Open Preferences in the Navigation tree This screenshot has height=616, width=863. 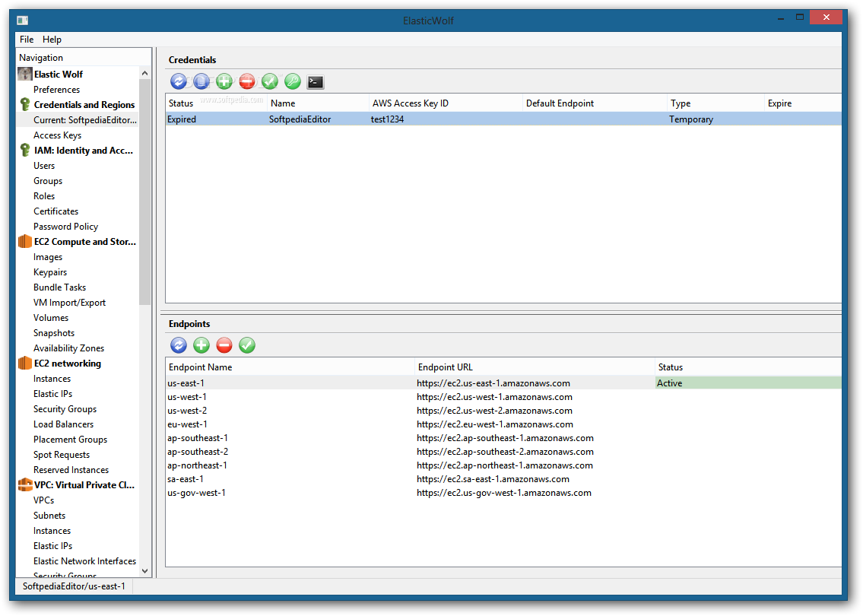(x=57, y=89)
